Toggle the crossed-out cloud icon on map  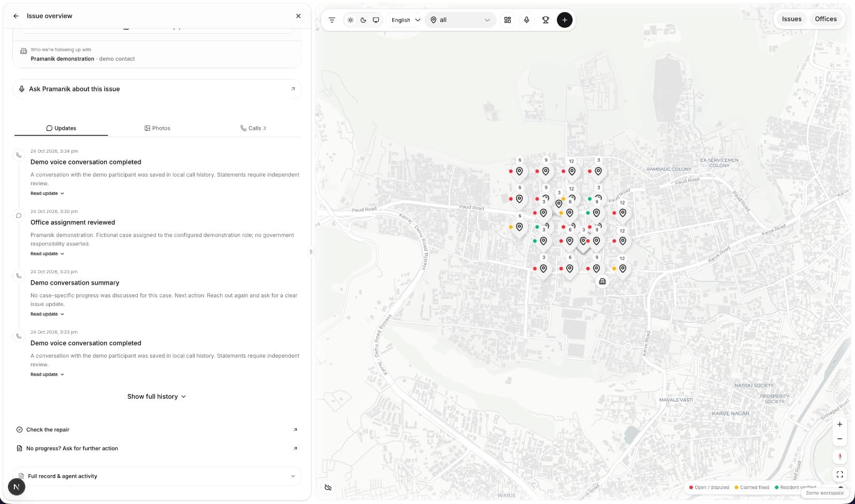pos(328,487)
